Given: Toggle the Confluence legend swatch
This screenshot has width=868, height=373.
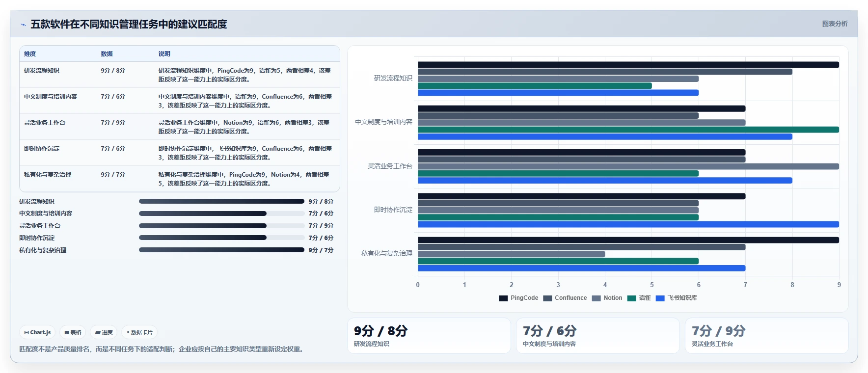Looking at the screenshot, I should [547, 298].
